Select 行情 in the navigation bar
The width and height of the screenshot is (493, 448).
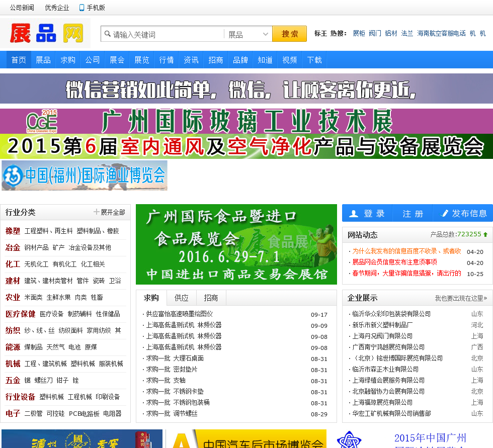click(x=167, y=60)
